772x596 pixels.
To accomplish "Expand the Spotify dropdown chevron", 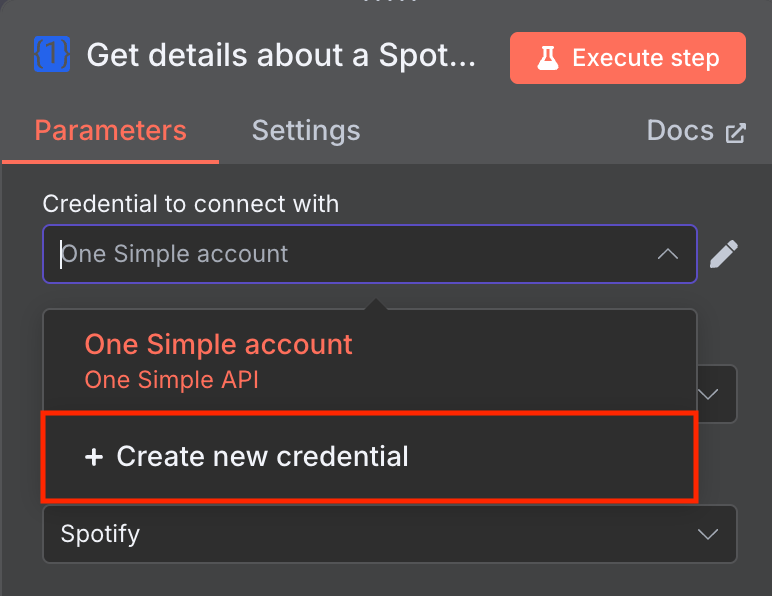I will [x=708, y=534].
